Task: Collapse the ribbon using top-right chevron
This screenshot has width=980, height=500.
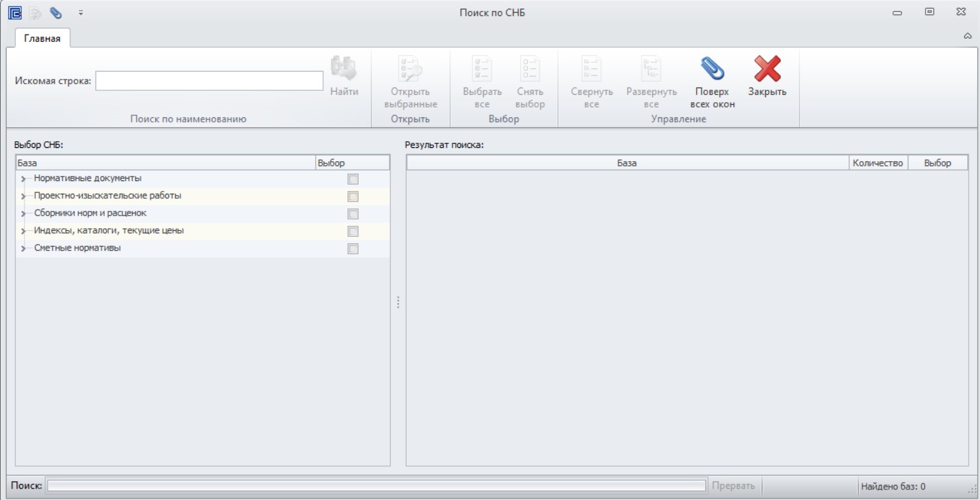Action: tap(967, 36)
